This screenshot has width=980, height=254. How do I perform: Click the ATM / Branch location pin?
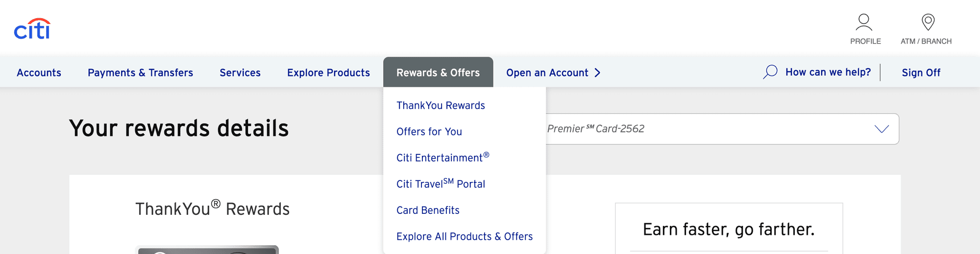click(x=928, y=23)
